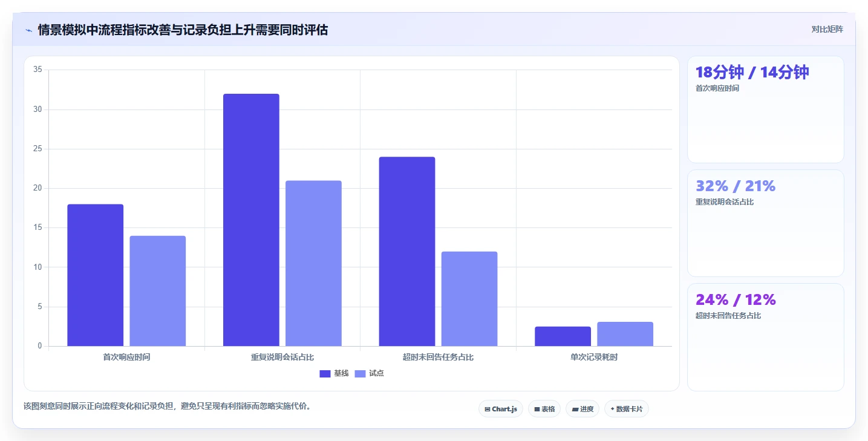Click the 单次记录耗时 x-axis label
The image size is (868, 441).
(594, 357)
